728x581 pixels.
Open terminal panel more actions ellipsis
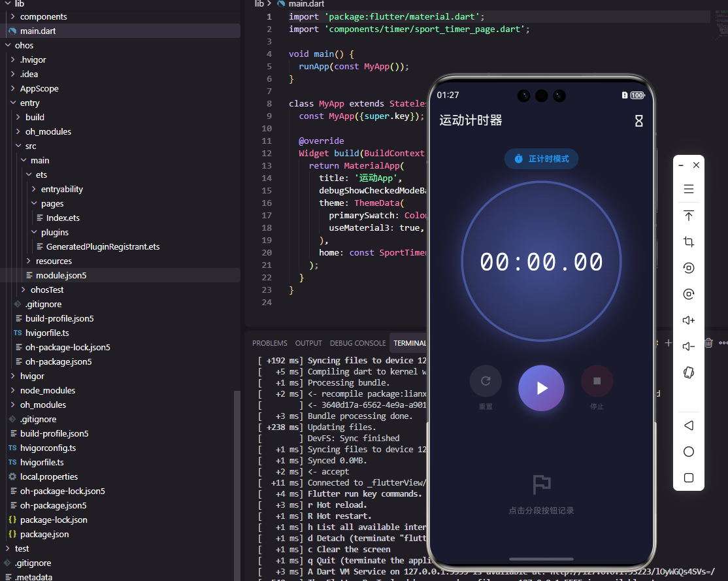point(723,342)
